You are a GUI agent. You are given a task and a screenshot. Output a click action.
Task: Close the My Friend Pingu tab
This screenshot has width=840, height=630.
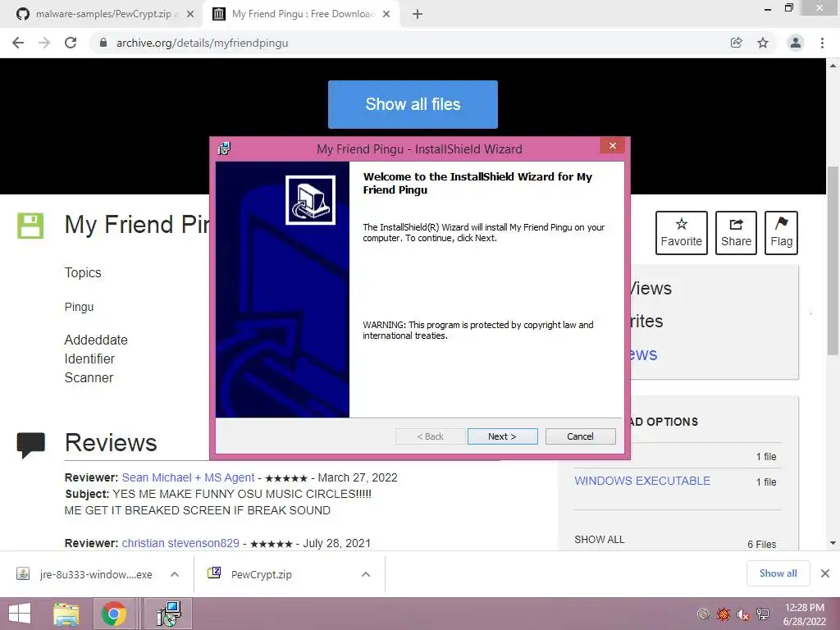pos(386,15)
